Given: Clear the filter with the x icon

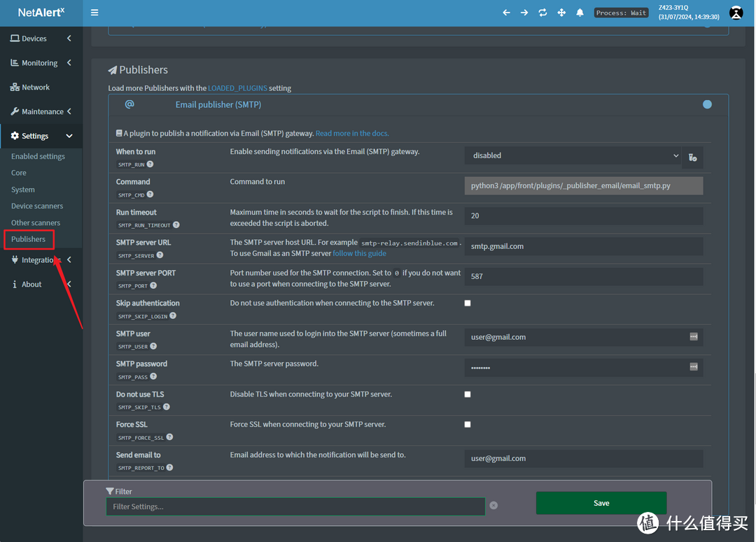Looking at the screenshot, I should (493, 506).
